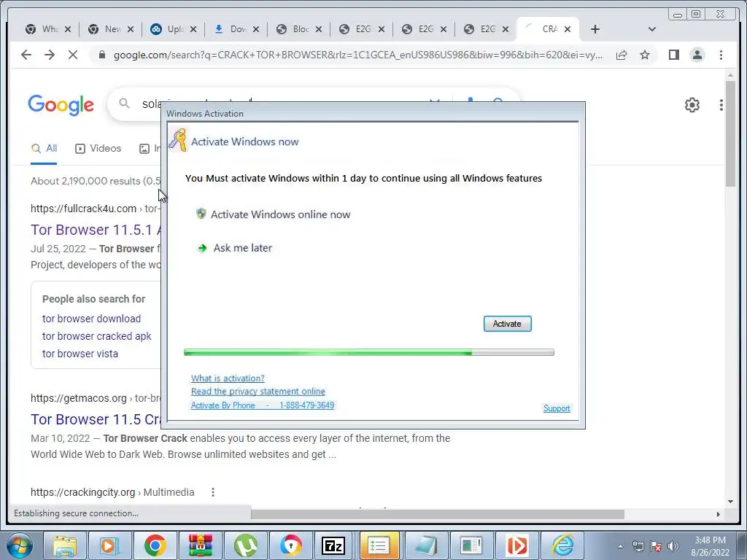Open a new tab with the plus button
Image resolution: width=747 pixels, height=560 pixels.
pos(595,29)
